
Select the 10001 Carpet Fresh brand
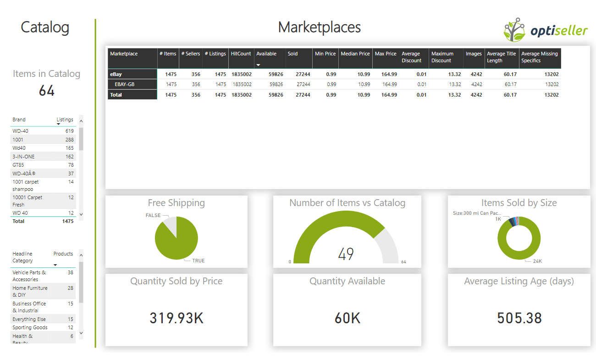click(43, 201)
